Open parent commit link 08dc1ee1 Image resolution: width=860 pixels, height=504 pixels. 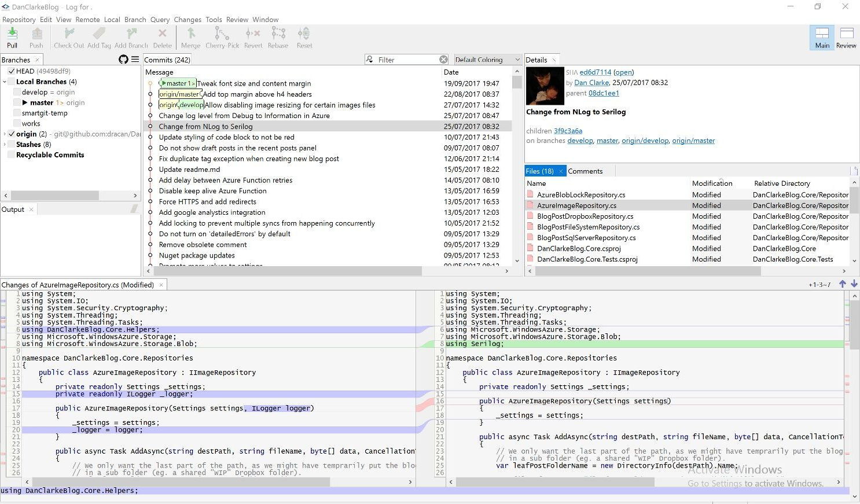(604, 93)
